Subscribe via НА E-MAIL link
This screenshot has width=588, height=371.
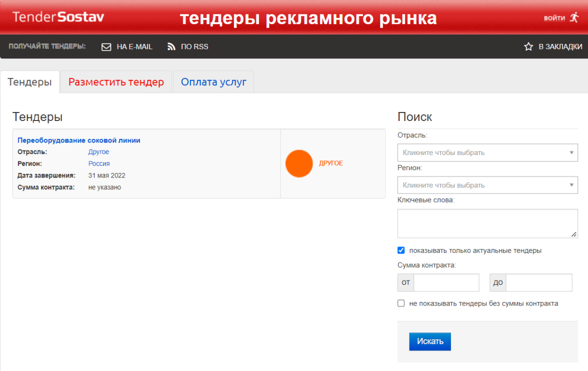134,47
